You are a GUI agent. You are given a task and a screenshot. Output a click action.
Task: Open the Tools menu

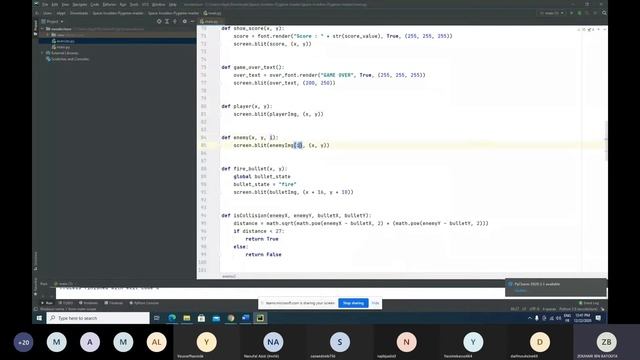tap(134, 4)
